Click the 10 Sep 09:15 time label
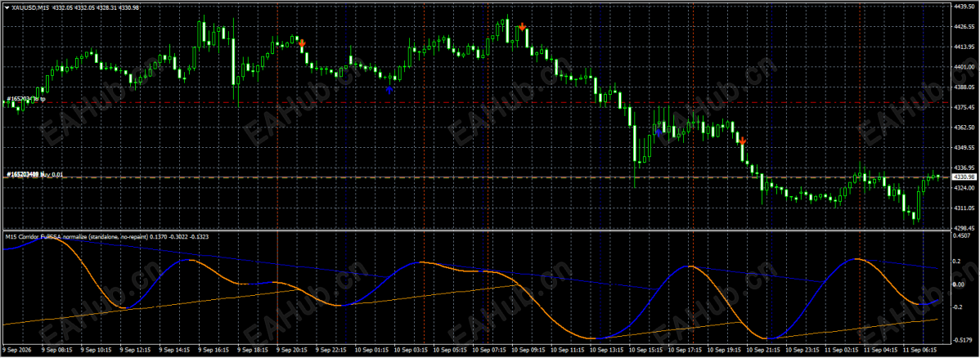980x358 pixels. pyautogui.click(x=529, y=351)
